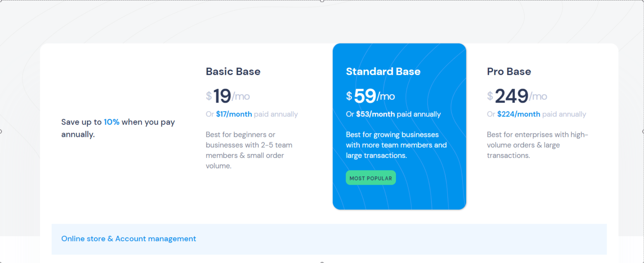Image resolution: width=644 pixels, height=263 pixels.
Task: Click the Basic plan beginners description
Action: coord(250,150)
